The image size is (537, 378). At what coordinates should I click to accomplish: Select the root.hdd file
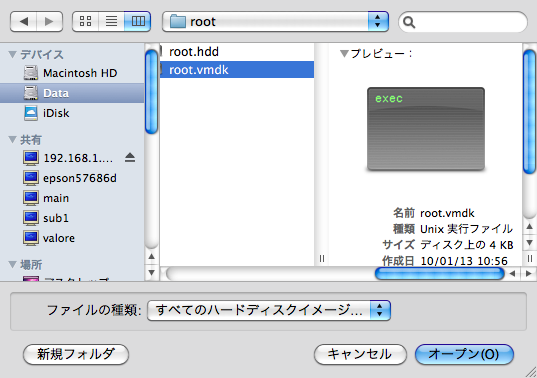[x=237, y=52]
